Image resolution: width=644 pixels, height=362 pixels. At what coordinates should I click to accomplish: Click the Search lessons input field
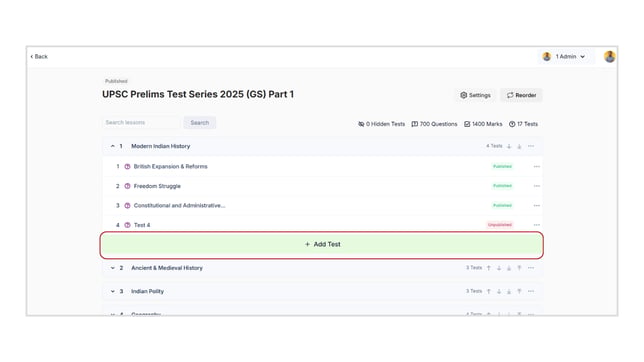(x=140, y=122)
